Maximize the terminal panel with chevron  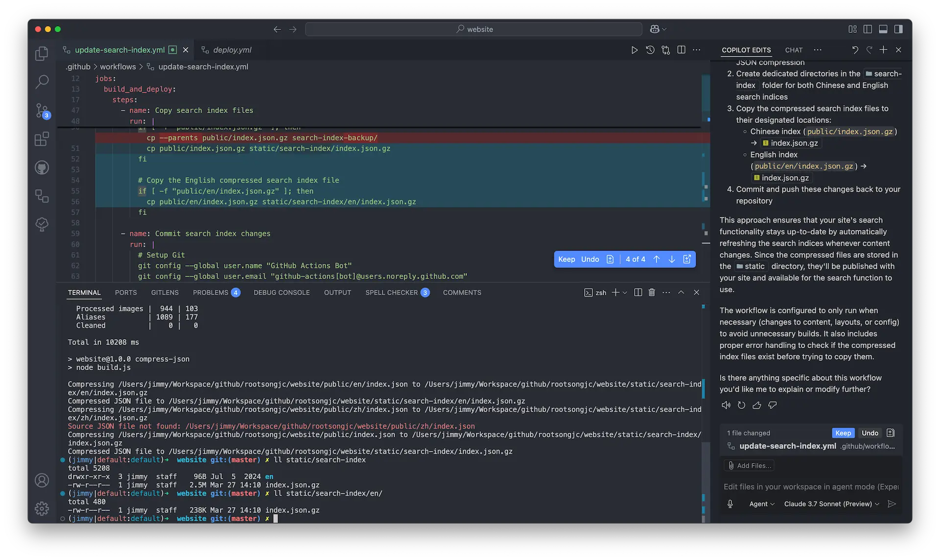point(681,292)
